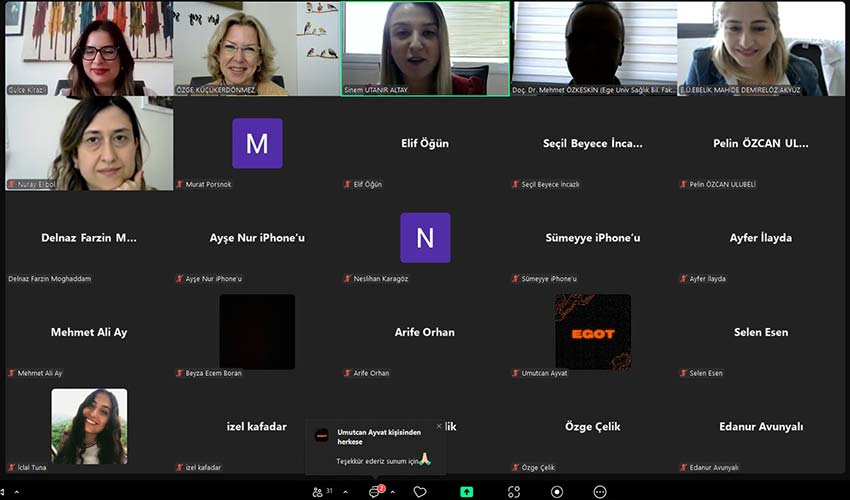The width and height of the screenshot is (850, 500).
Task: Click "ÖZGE KÜÇÜKERDÖNMEZ" name label on video
Action: point(216,90)
